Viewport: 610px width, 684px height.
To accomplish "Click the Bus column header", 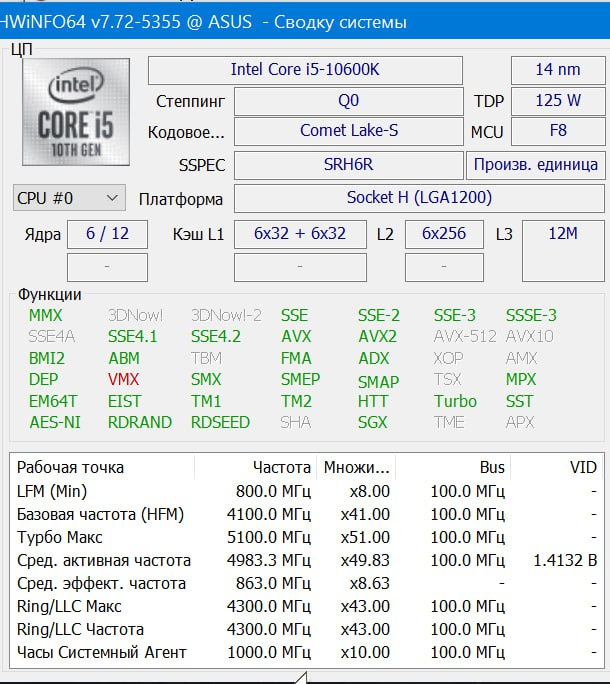I will click(x=453, y=468).
